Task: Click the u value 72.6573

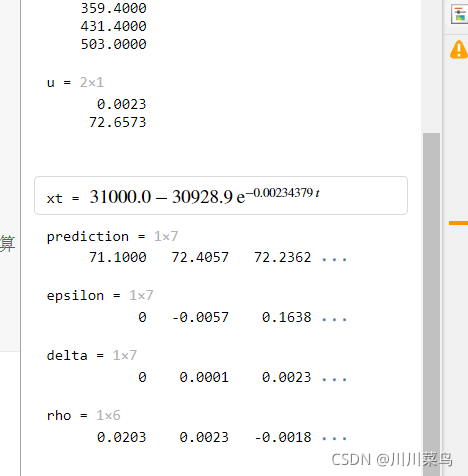Action: (118, 122)
